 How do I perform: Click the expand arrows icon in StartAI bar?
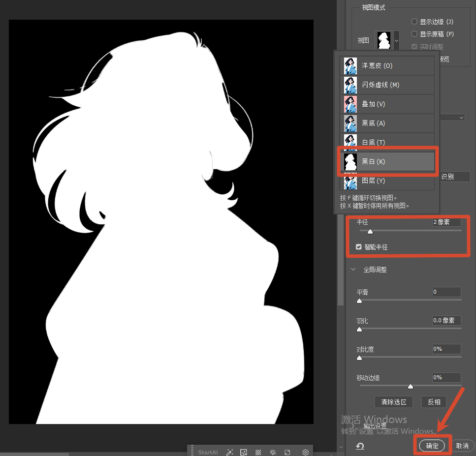(x=287, y=452)
